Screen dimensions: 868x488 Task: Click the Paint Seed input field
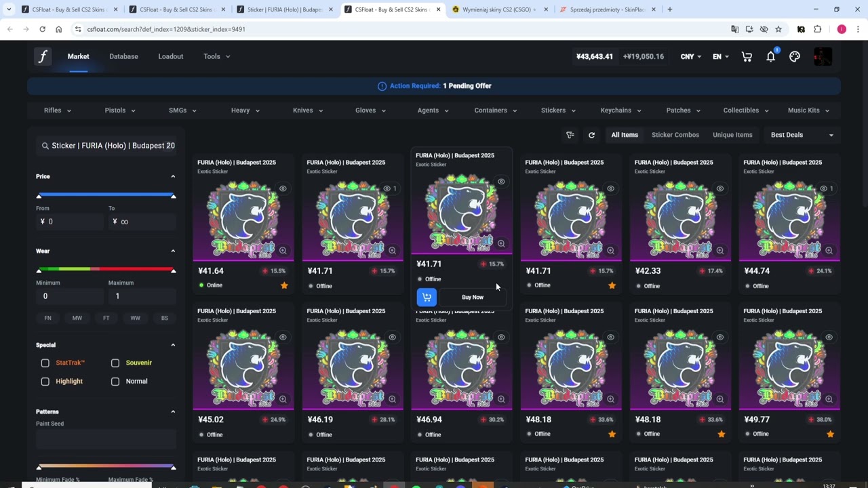click(x=106, y=439)
